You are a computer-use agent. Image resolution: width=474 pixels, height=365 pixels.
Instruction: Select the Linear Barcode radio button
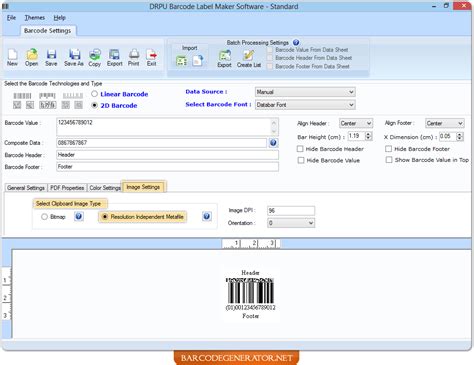click(x=95, y=94)
